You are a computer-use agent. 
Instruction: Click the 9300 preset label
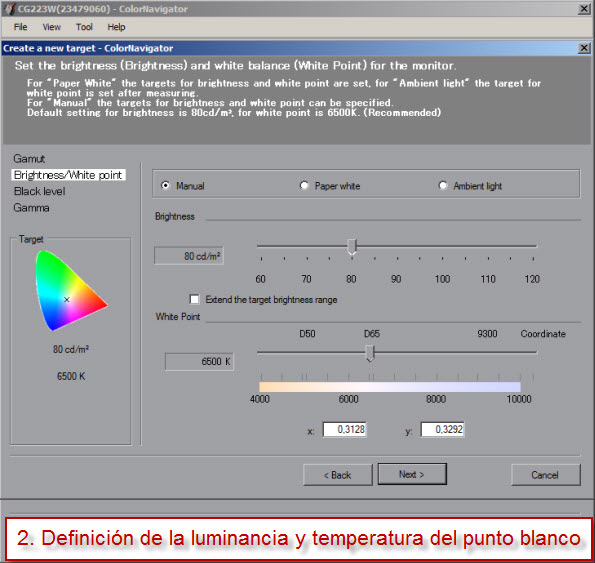(x=487, y=334)
